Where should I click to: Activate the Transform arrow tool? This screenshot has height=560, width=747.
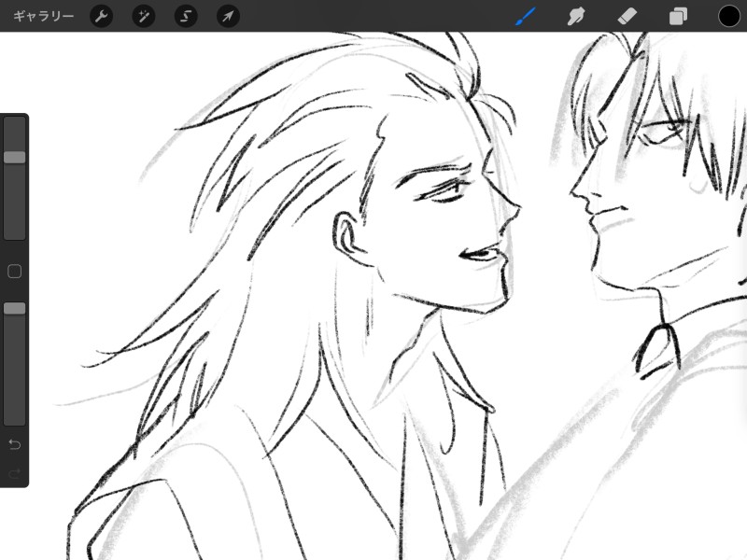pos(228,17)
